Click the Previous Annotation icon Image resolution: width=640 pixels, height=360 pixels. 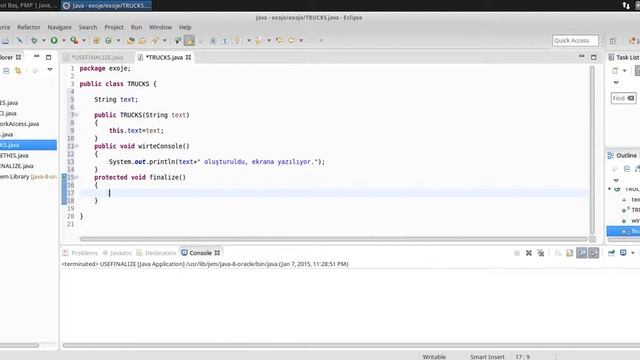pyautogui.click(x=258, y=40)
